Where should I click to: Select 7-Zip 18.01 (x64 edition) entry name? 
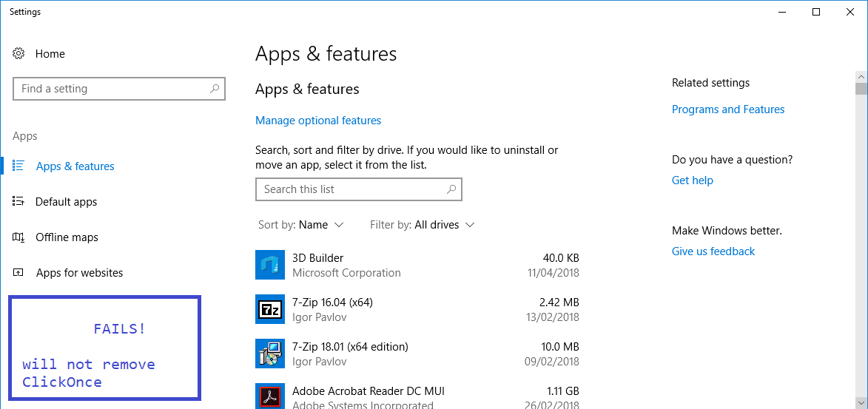coord(350,347)
